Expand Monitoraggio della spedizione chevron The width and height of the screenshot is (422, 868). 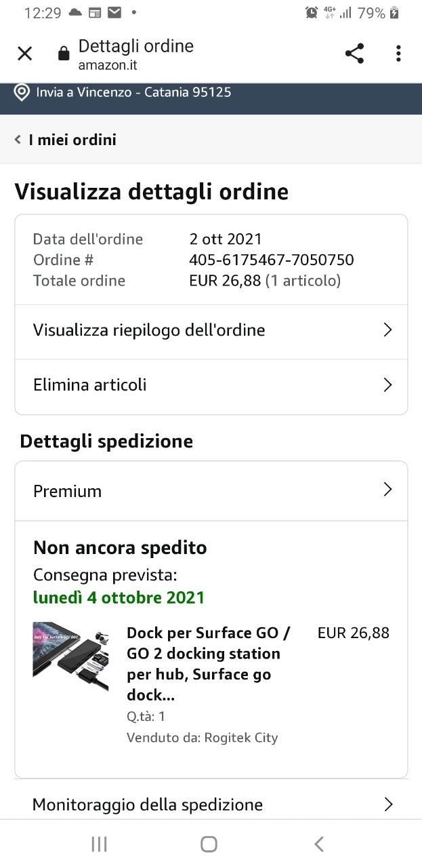click(x=387, y=804)
